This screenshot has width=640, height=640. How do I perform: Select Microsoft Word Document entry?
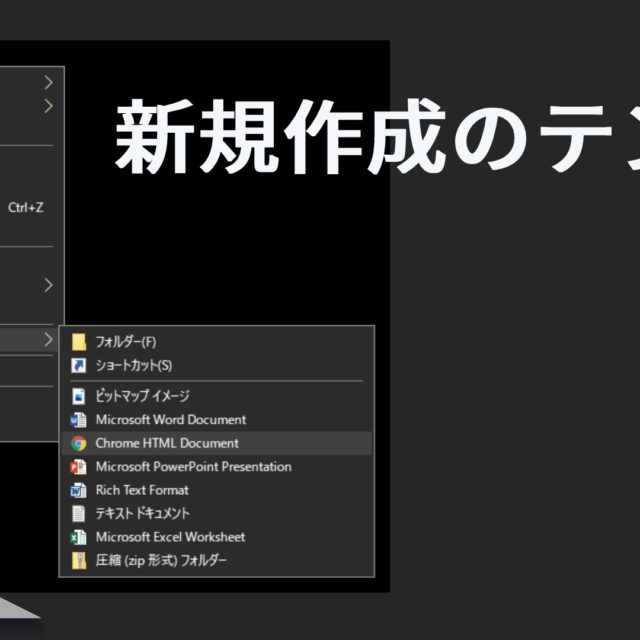pos(217,420)
